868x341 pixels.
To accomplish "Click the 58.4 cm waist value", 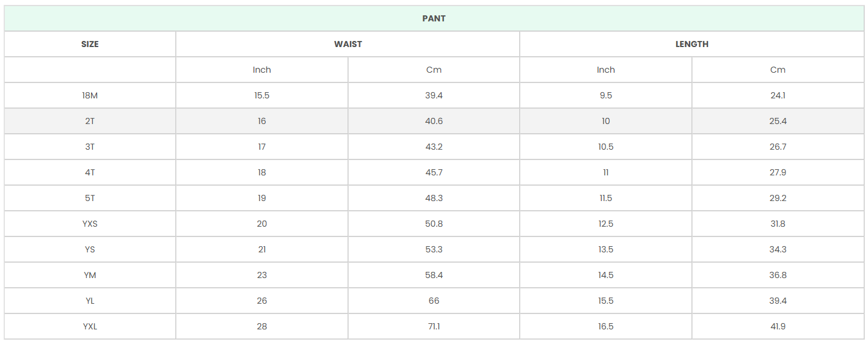I will 434,275.
